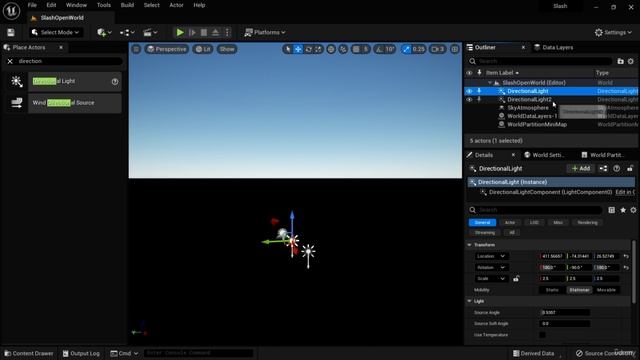Select the Rendering filter in Details
Image resolution: width=640 pixels, height=360 pixels.
587,222
